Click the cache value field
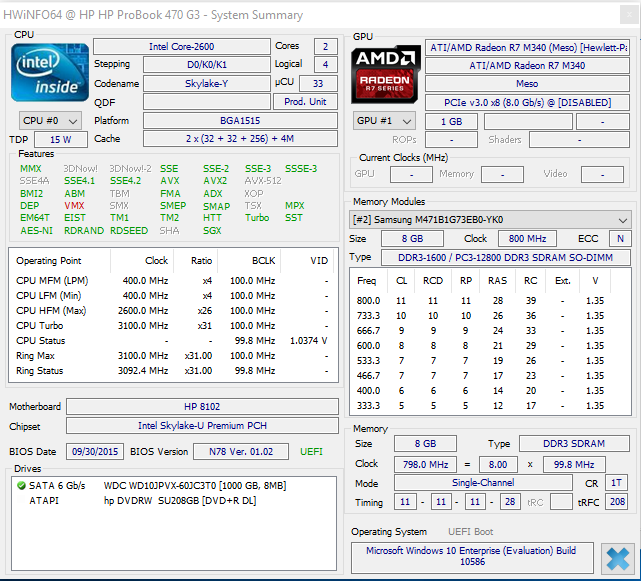Viewport: 641px width, 581px height. (240, 139)
